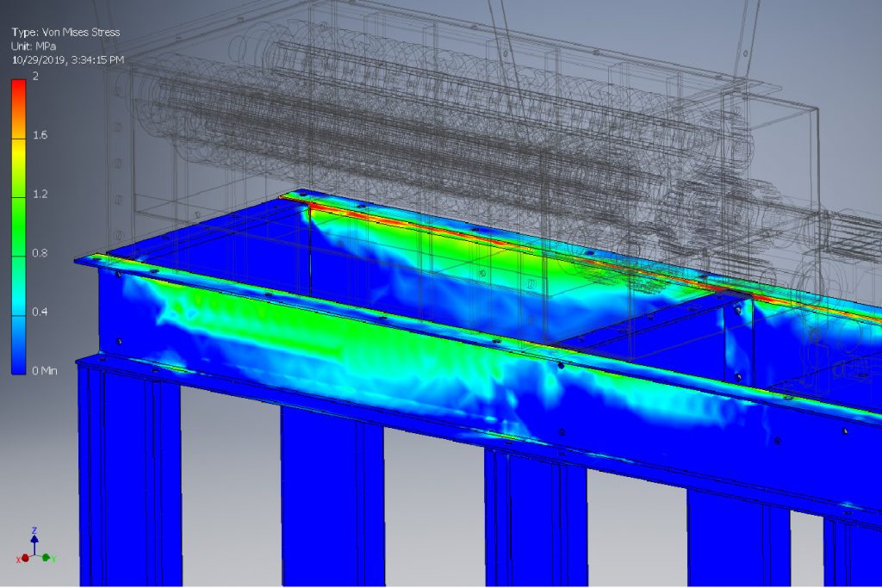The image size is (882, 588).
Task: Pick the red band of the stress color bar
Action: click(18, 89)
